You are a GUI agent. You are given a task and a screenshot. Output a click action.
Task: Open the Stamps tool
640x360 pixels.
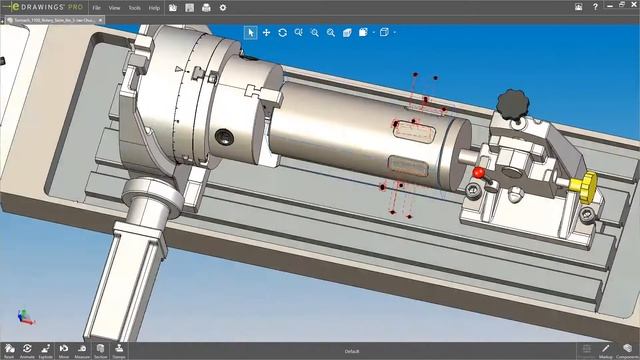119,351
